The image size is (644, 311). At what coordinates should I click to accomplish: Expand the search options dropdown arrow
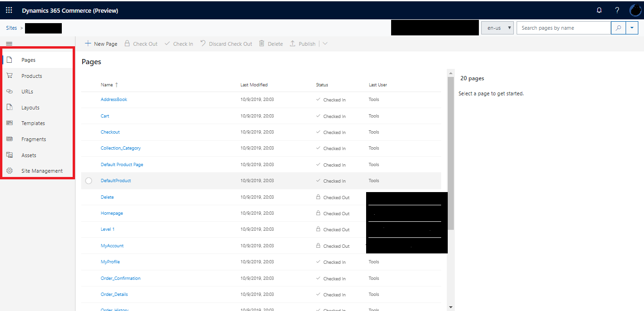coord(632,28)
